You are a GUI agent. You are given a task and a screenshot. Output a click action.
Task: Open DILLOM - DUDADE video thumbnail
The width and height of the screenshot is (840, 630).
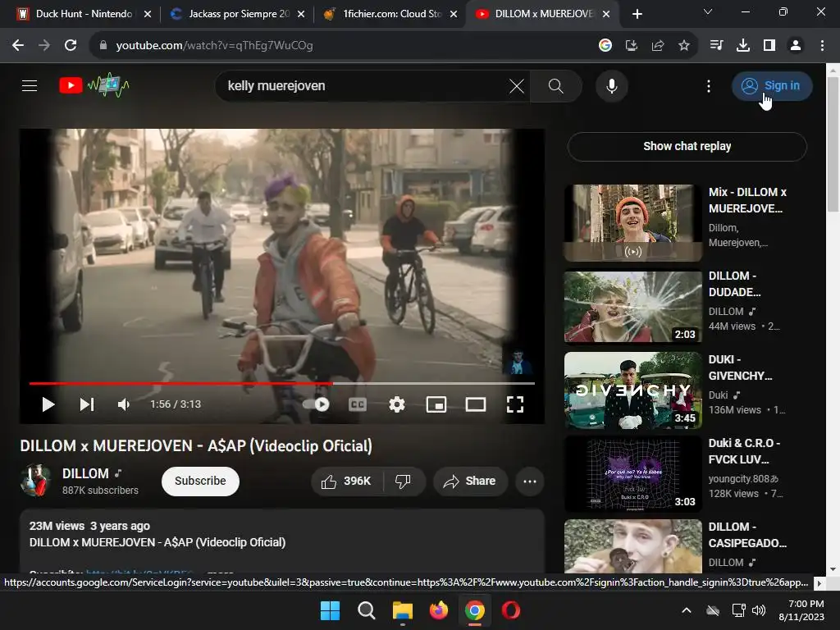tap(632, 307)
